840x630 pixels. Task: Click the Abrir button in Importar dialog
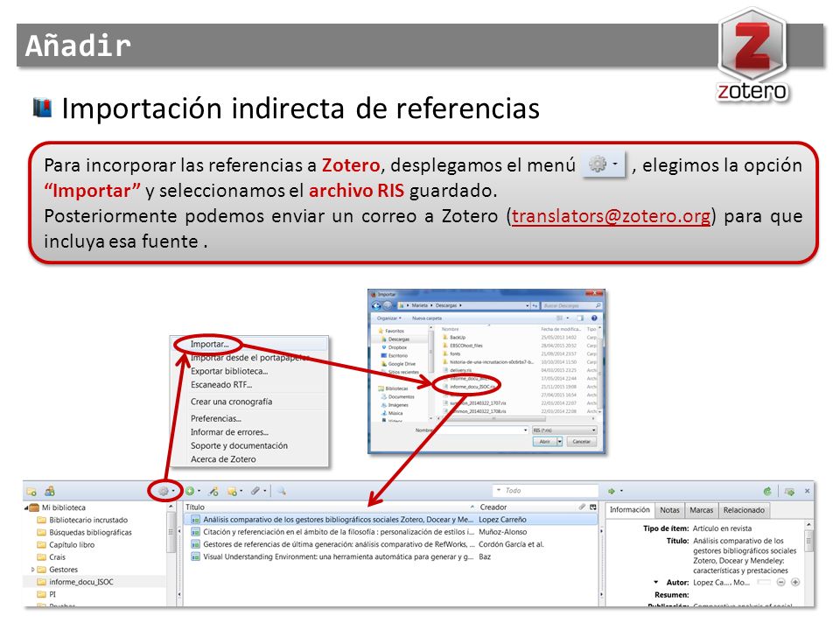[544, 441]
